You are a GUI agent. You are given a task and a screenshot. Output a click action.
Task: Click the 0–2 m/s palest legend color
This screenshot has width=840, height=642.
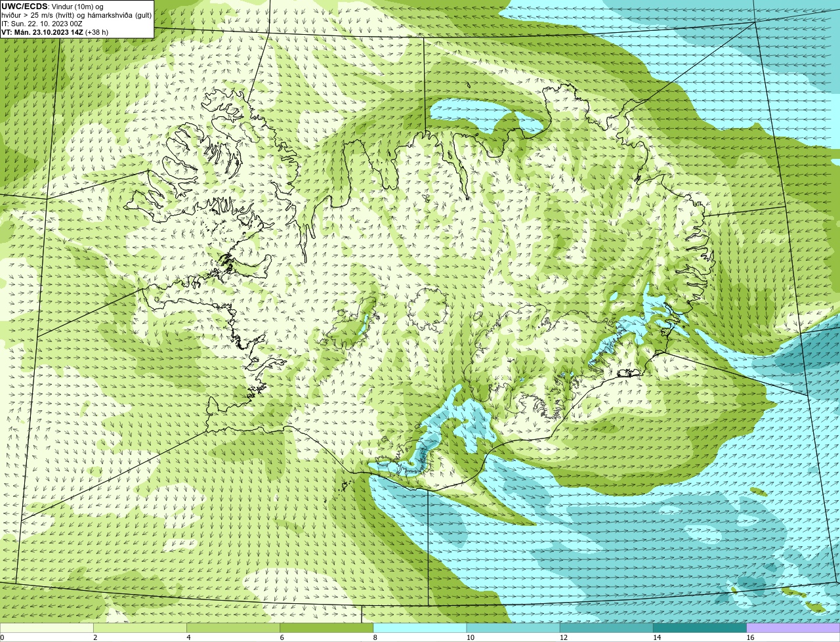47,628
